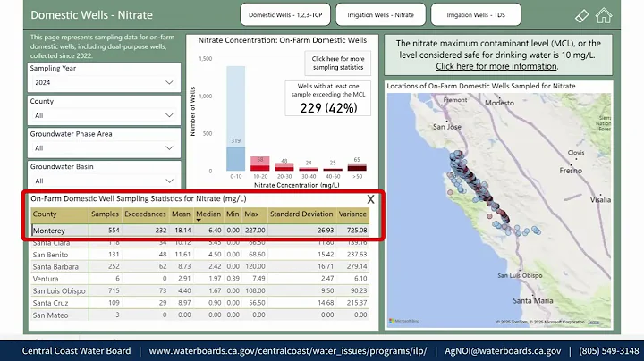Open the Irrigation Wells - TDS page
This screenshot has height=361, width=644.
click(476, 15)
